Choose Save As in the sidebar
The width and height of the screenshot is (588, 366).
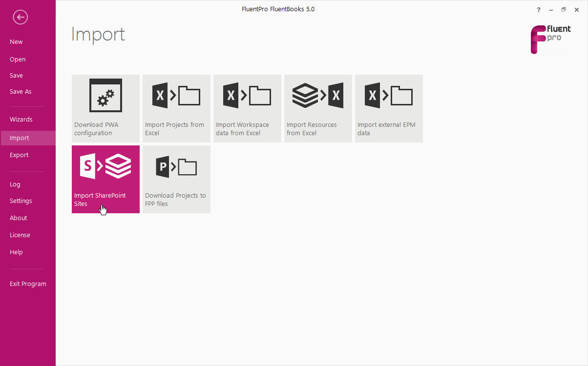(x=21, y=92)
